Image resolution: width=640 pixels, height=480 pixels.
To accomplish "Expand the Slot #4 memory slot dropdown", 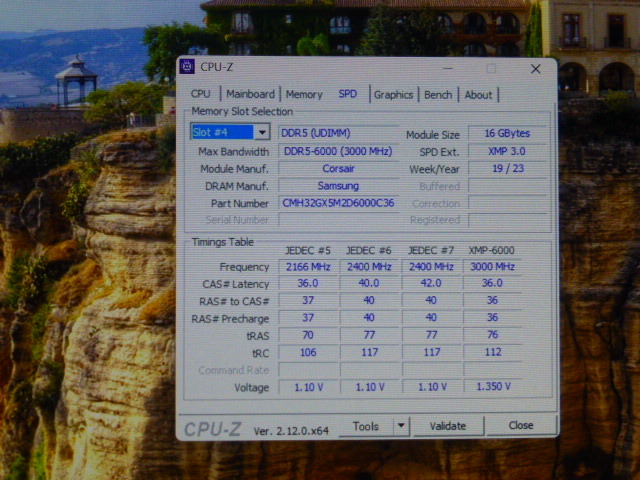I will pos(262,132).
